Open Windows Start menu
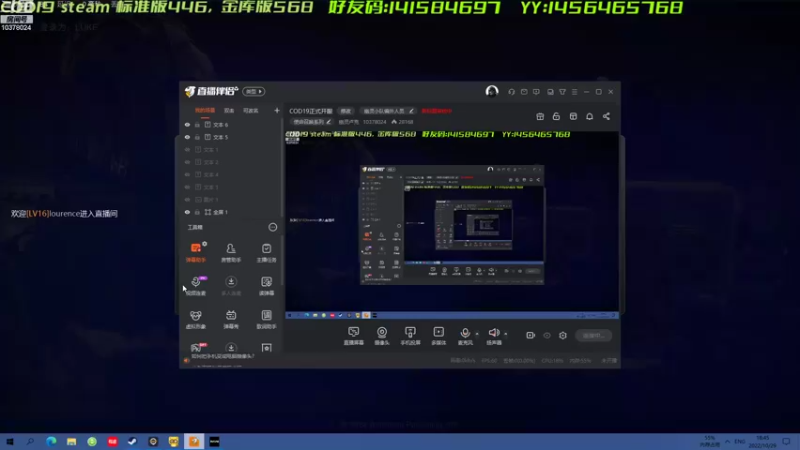The image size is (800, 450). point(10,441)
